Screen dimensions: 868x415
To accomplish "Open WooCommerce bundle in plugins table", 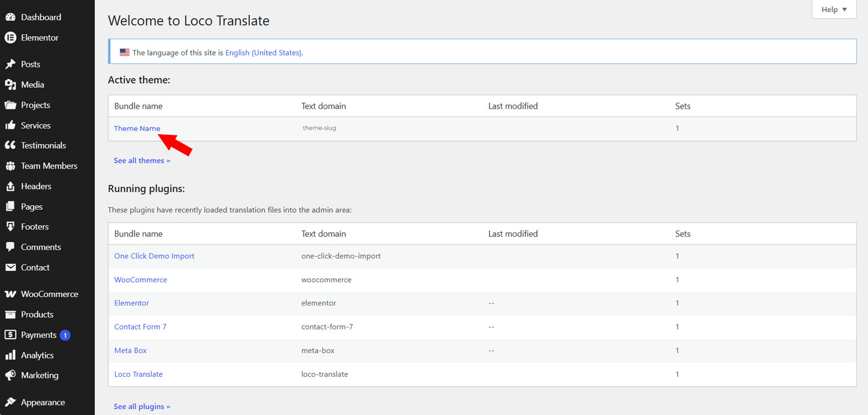I will click(x=141, y=280).
